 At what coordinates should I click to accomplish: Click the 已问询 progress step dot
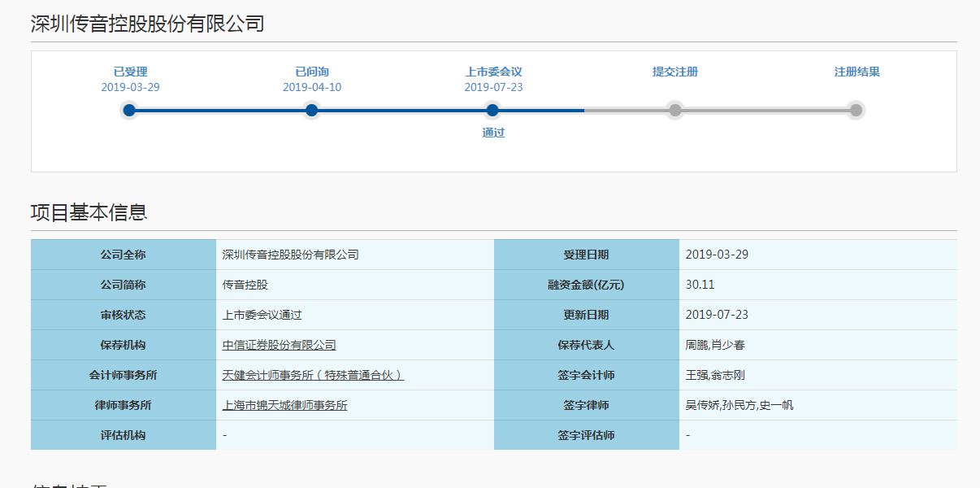click(311, 110)
